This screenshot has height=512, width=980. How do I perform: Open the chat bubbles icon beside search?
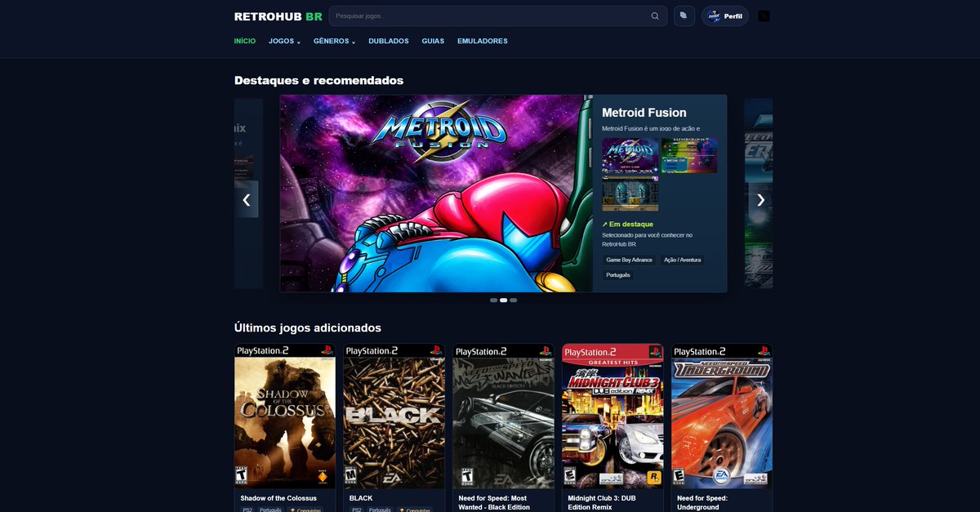pyautogui.click(x=684, y=16)
